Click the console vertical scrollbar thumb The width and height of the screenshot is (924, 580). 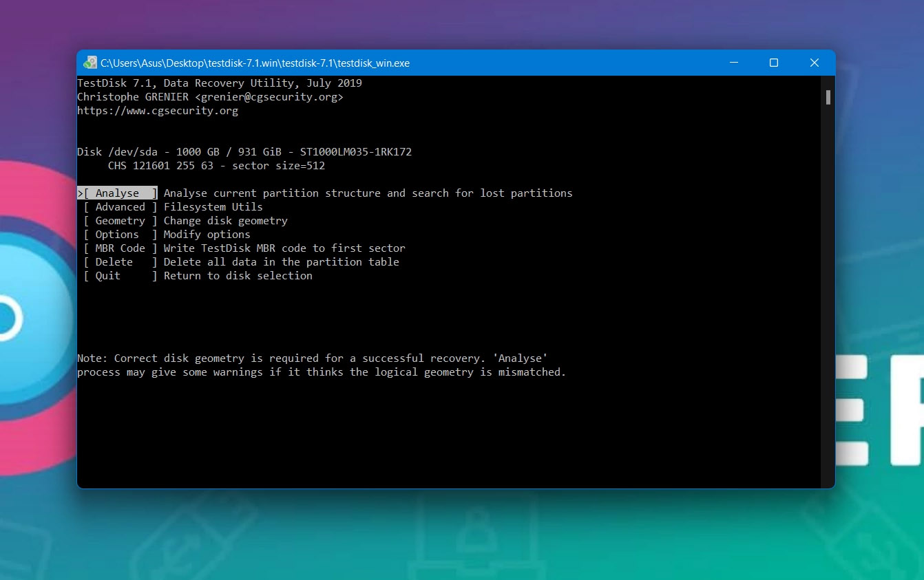(828, 97)
